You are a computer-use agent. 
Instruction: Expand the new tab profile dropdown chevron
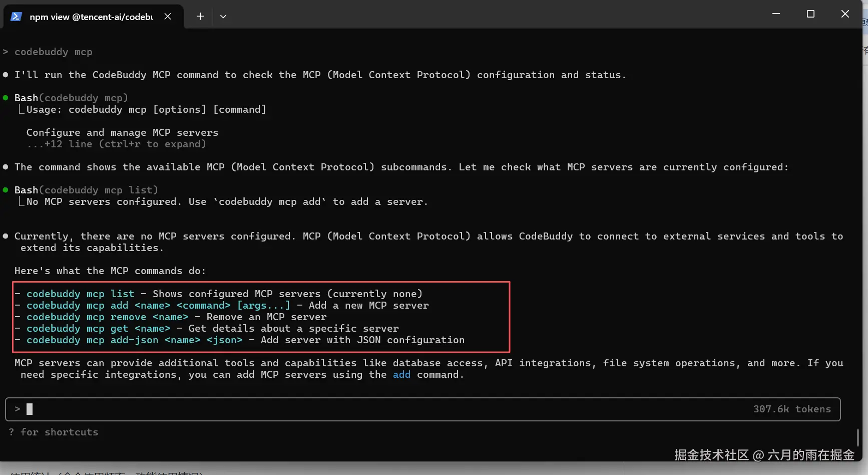(223, 17)
